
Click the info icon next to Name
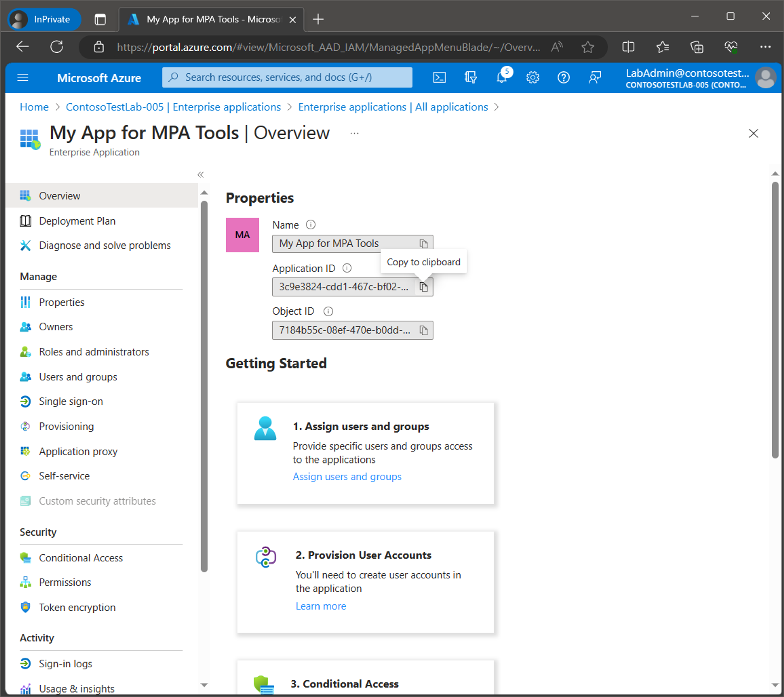(311, 225)
